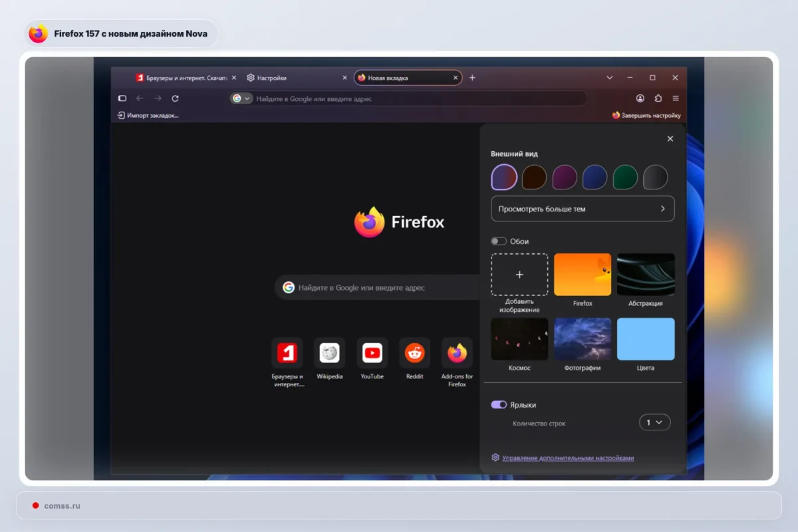798x532 pixels.
Task: Choose the 'Космос' wallpaper thumbnail
Action: 519,339
